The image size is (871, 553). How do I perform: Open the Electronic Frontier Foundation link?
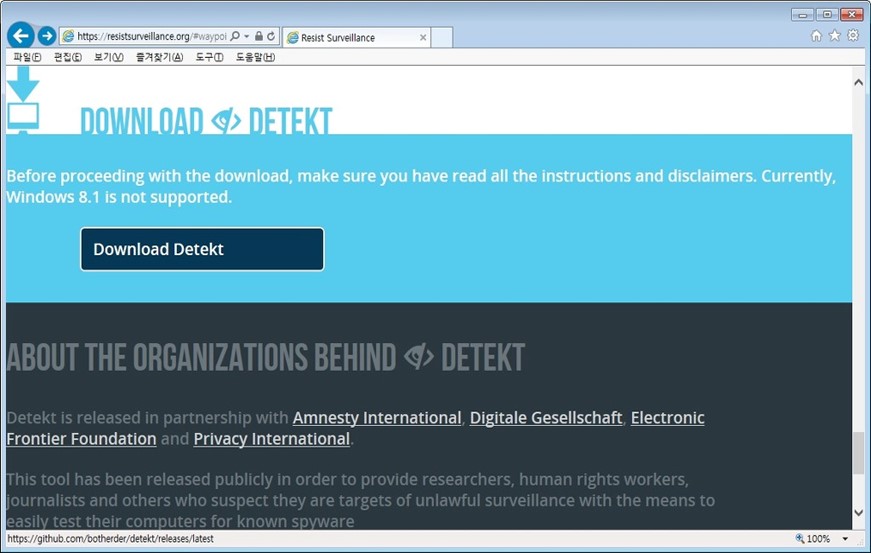point(667,418)
